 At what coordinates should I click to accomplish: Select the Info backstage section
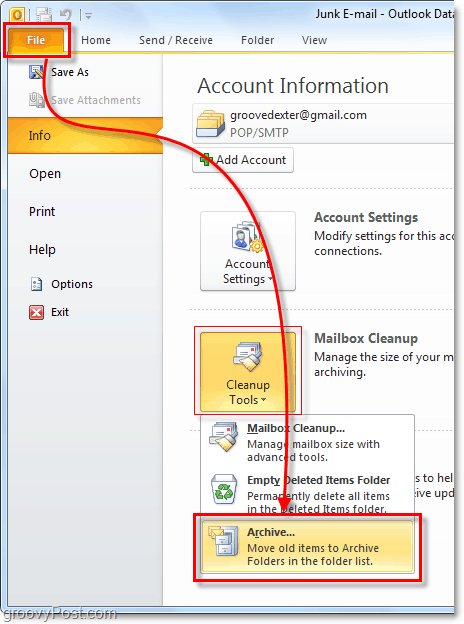tap(85, 136)
